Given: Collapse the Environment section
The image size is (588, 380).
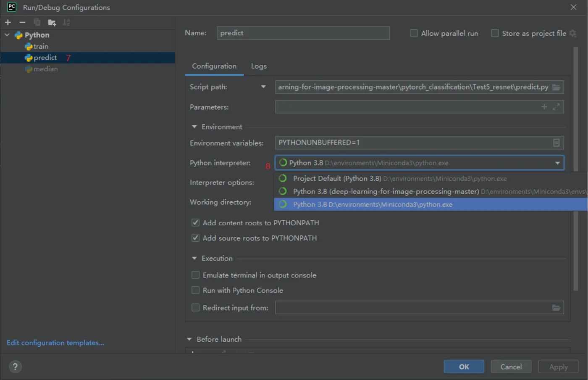Looking at the screenshot, I should pyautogui.click(x=194, y=127).
